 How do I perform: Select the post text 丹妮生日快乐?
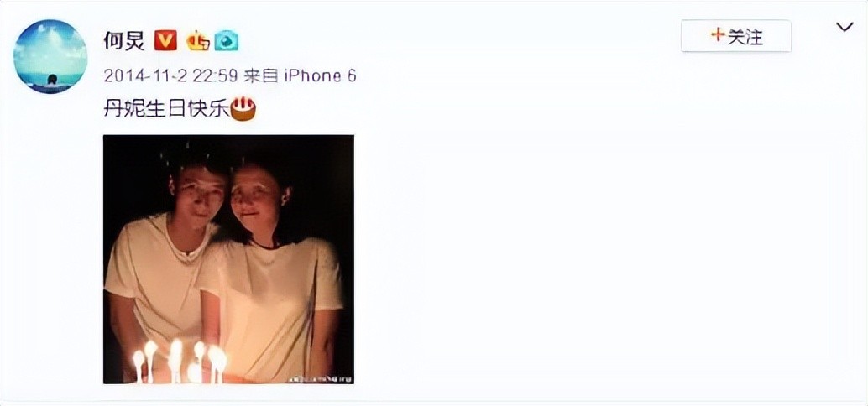[166, 110]
